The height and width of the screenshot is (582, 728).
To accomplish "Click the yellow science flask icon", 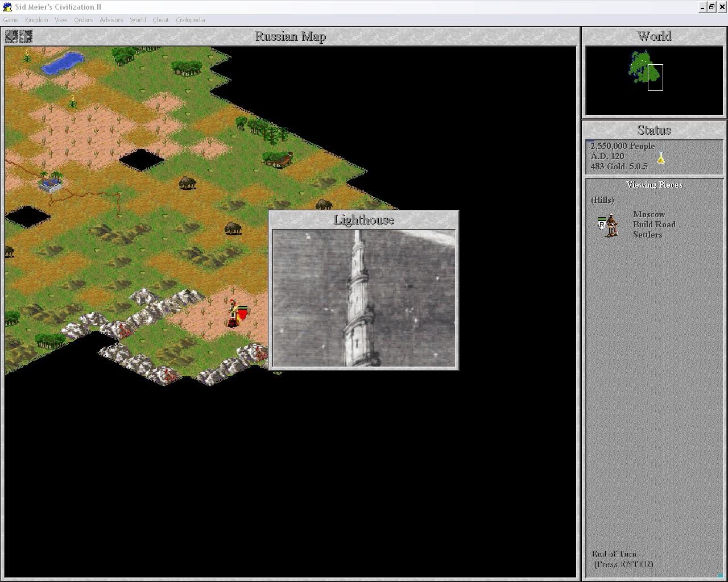I will 660,157.
